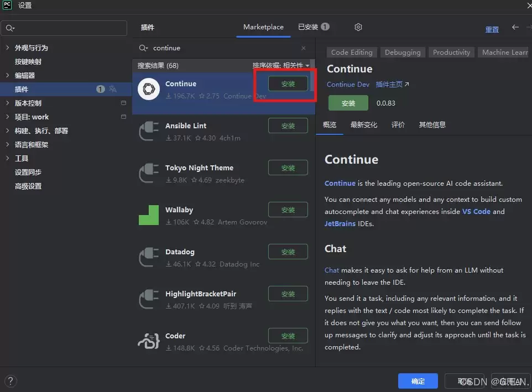
Task: Open the 最新变化 tab in plugin details
Action: point(364,125)
